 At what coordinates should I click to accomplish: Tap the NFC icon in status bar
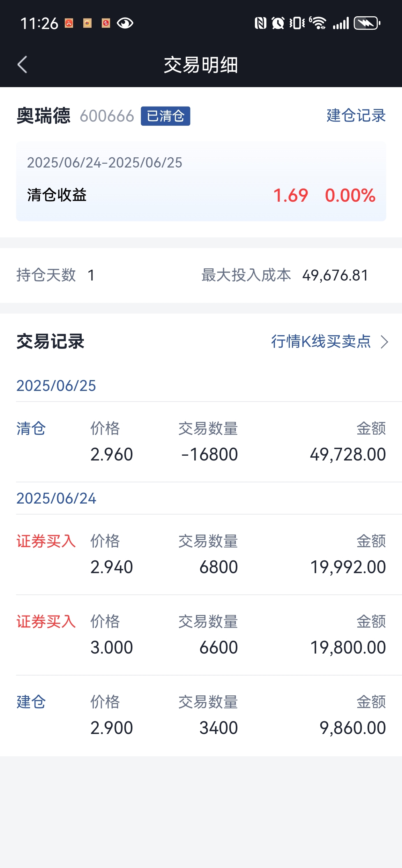coord(260,23)
